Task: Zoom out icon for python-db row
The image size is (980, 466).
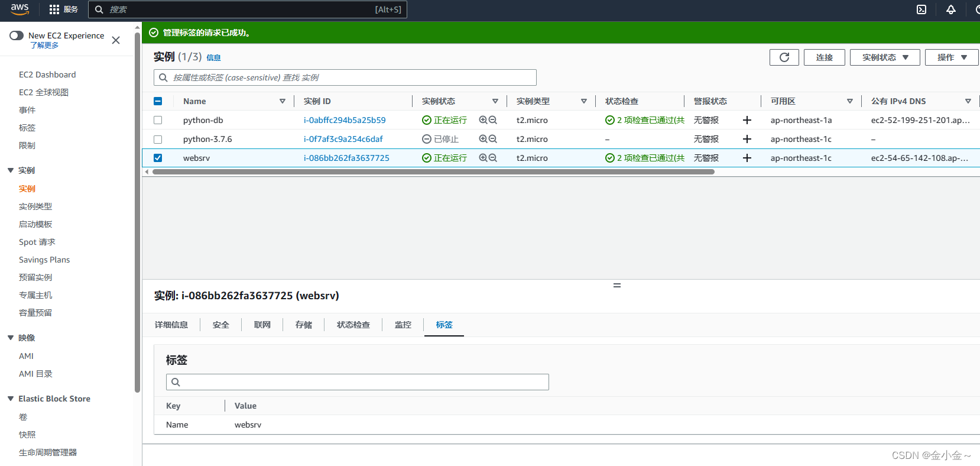Action: pos(493,120)
